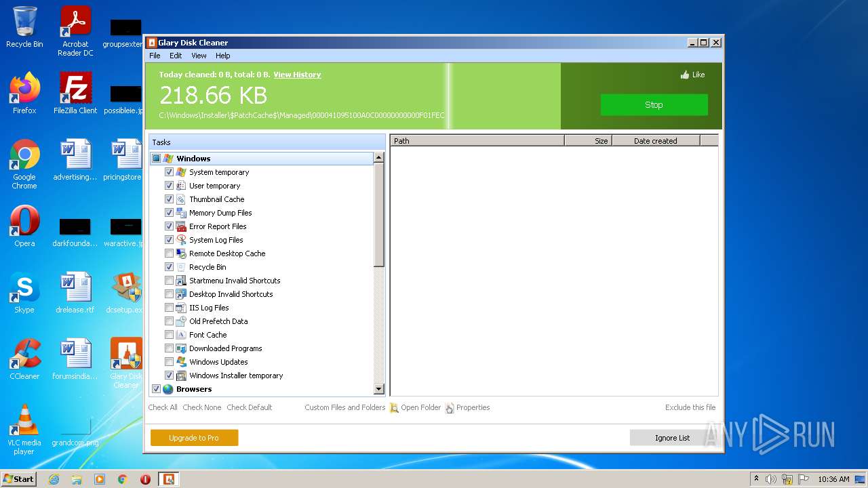Click Check All link

pyautogui.click(x=163, y=407)
